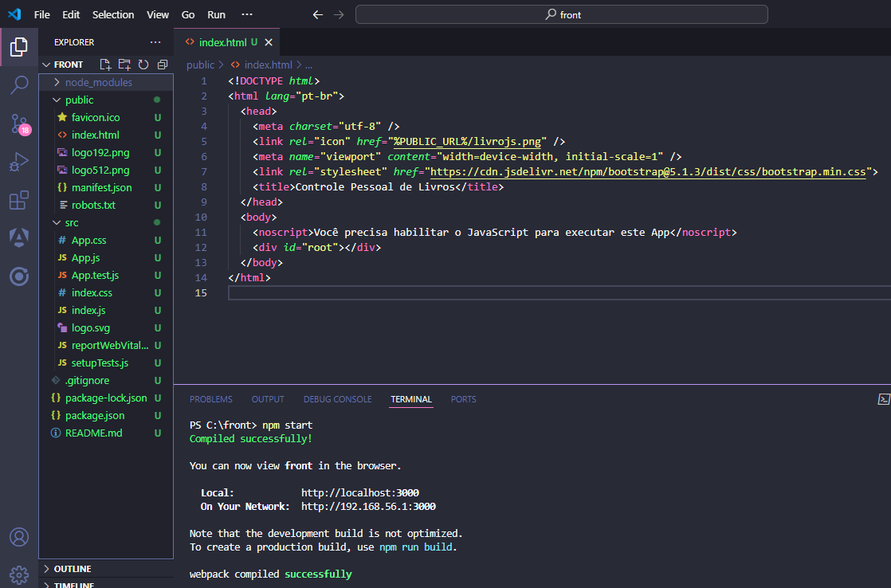Select the Search icon in activity bar
Image resolution: width=891 pixels, height=588 pixels.
pos(19,84)
